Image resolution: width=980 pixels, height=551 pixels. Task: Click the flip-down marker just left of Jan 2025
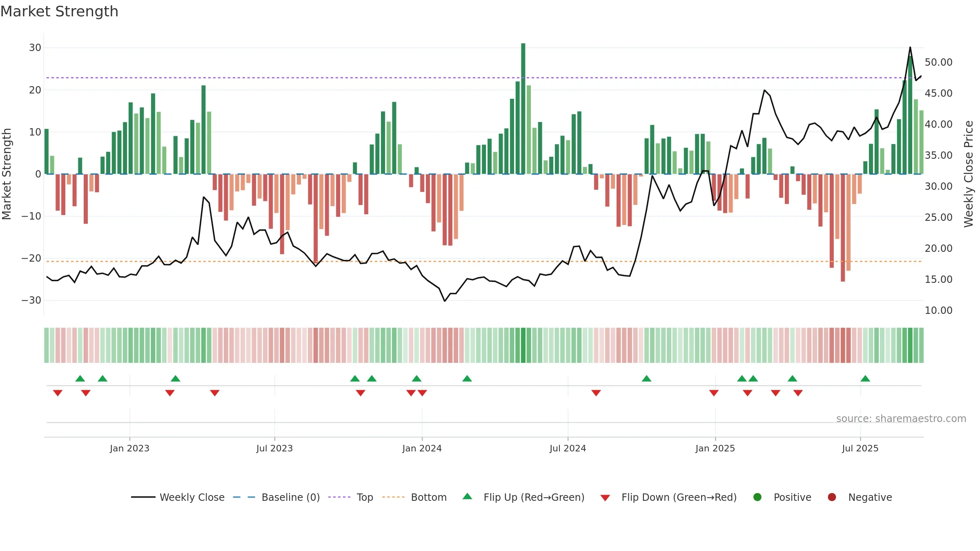pyautogui.click(x=714, y=393)
